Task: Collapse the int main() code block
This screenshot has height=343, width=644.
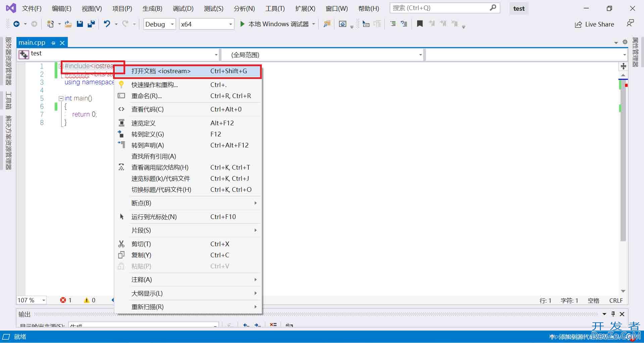Action: 61,98
